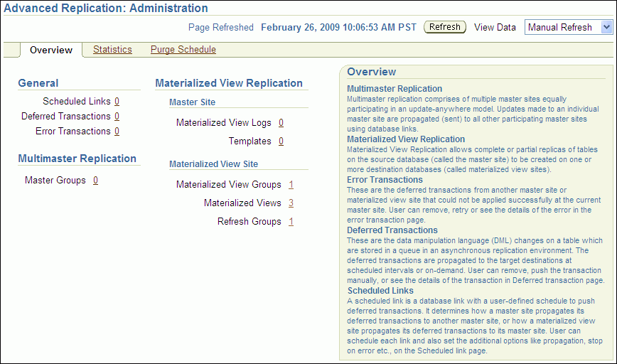Select the Manual Refresh combo box
617x364 pixels.
click(x=562, y=27)
